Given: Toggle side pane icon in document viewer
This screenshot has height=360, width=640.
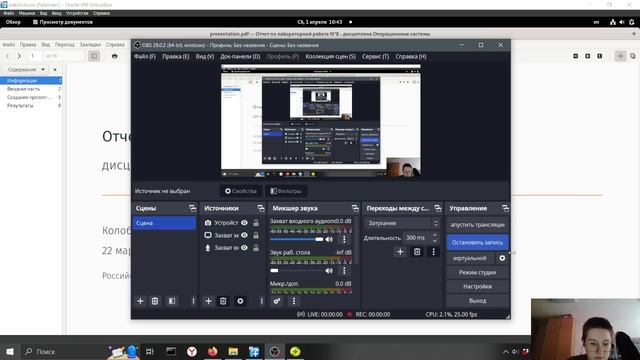Looking at the screenshot, I should tap(94, 56).
